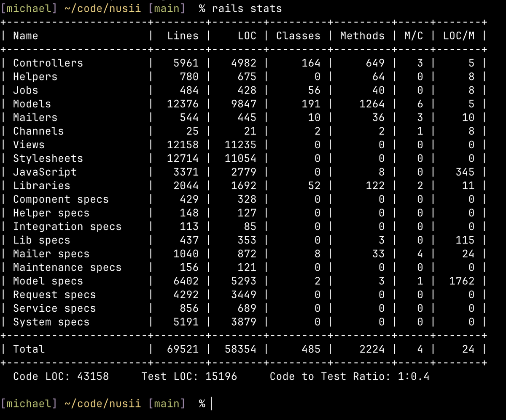Click the M/C column header

pos(413,36)
